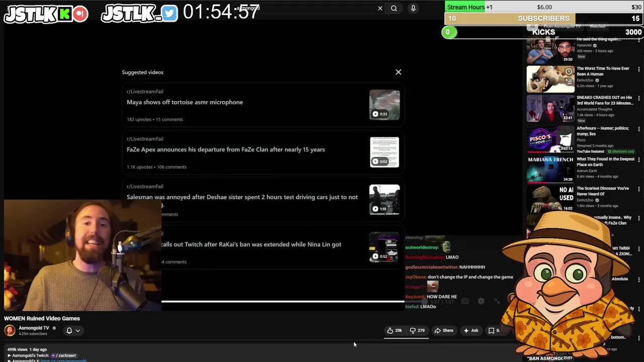The image size is (644, 362).
Task: Click the Members only badge
Action: (621, 151)
